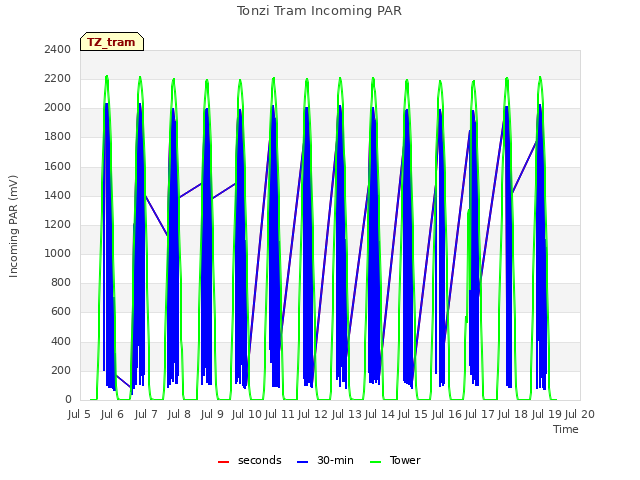Click the Jul 7 x-axis tick label
The image size is (640, 480).
tap(146, 414)
